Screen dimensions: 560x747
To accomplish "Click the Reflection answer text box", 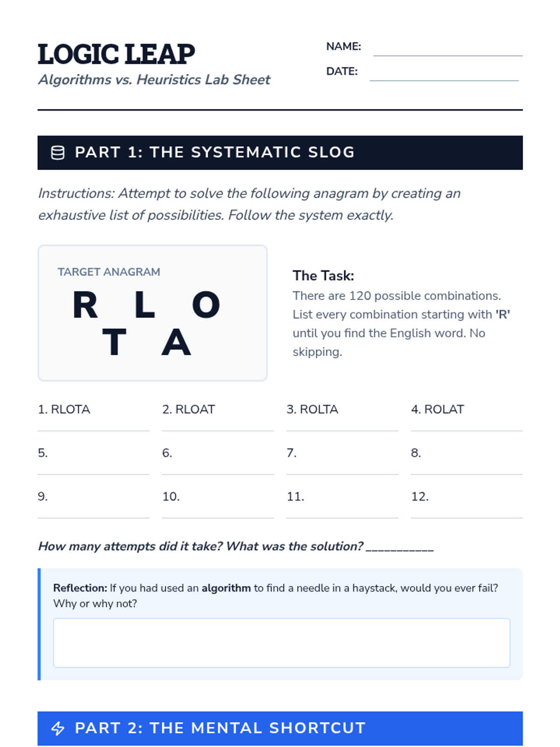I will click(x=281, y=643).
